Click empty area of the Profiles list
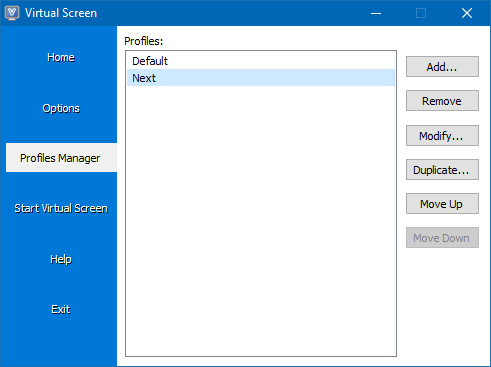The height and width of the screenshot is (367, 491). tap(261, 220)
